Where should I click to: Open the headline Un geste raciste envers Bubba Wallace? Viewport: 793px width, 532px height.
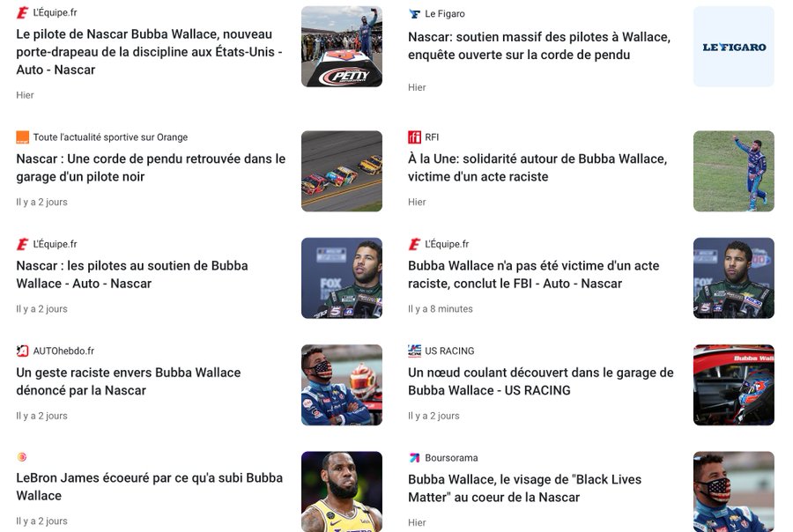point(129,381)
